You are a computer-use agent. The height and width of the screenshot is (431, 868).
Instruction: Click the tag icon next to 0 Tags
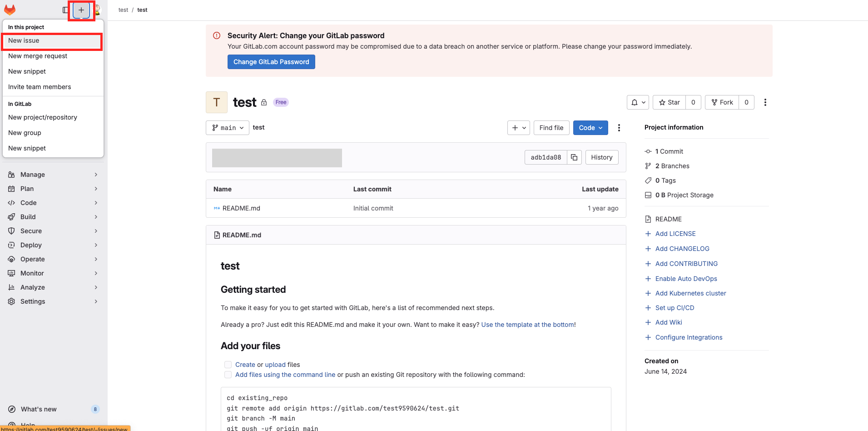[648, 180]
